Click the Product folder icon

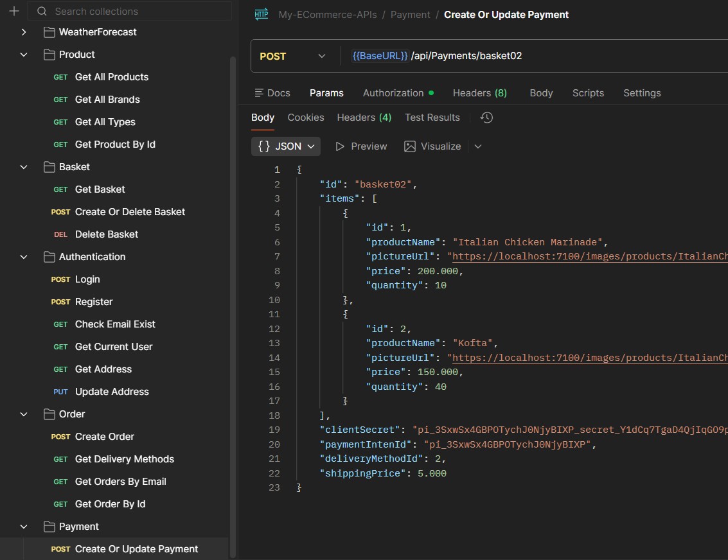click(x=49, y=55)
